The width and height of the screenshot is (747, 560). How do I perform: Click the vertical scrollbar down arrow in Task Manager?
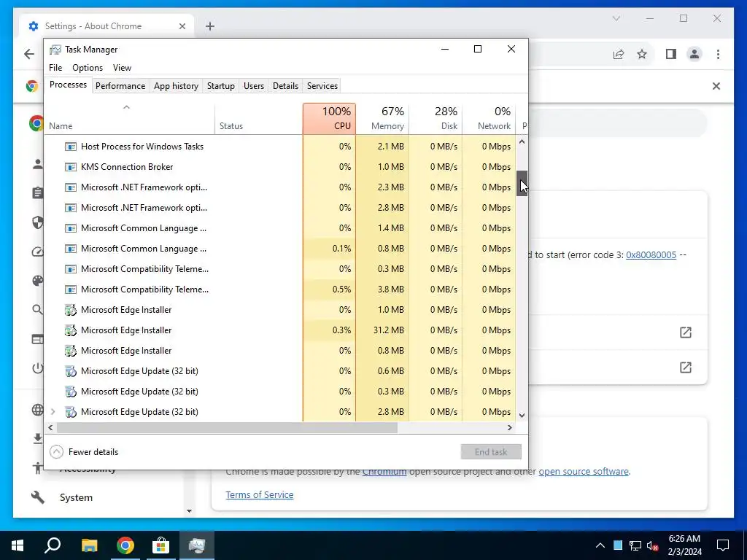(x=522, y=415)
